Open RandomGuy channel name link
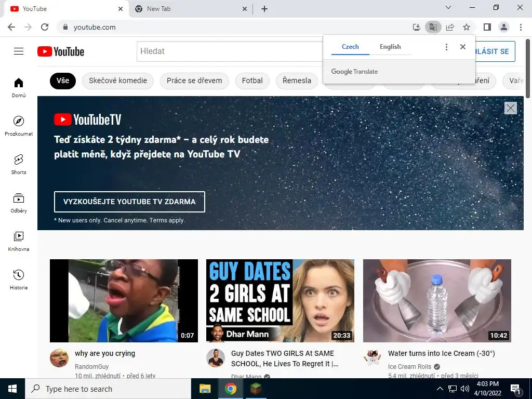The height and width of the screenshot is (399, 532). pyautogui.click(x=91, y=367)
